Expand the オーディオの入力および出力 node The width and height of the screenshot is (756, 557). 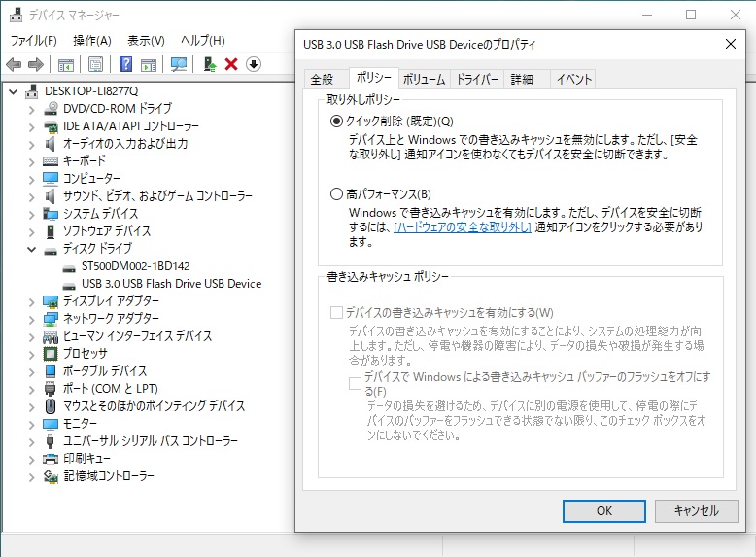tap(31, 144)
